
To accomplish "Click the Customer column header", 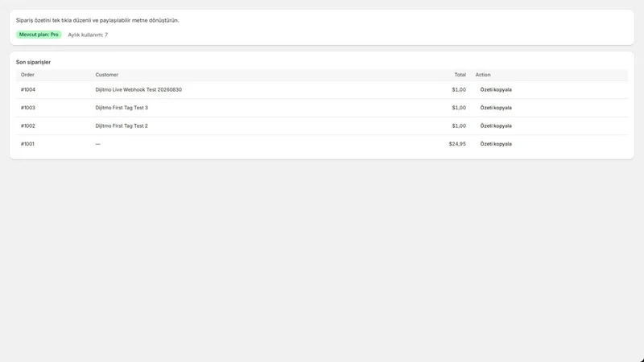I will pyautogui.click(x=107, y=75).
